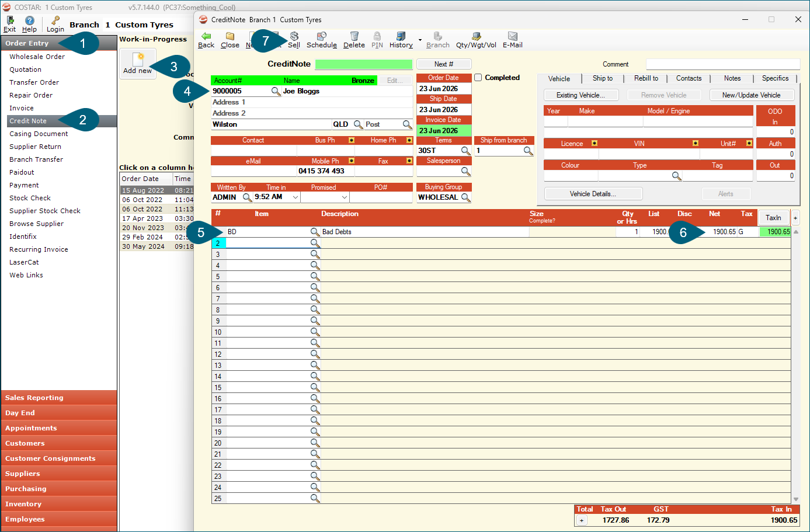Select the Specifics tab
The height and width of the screenshot is (532, 810).
coord(776,78)
